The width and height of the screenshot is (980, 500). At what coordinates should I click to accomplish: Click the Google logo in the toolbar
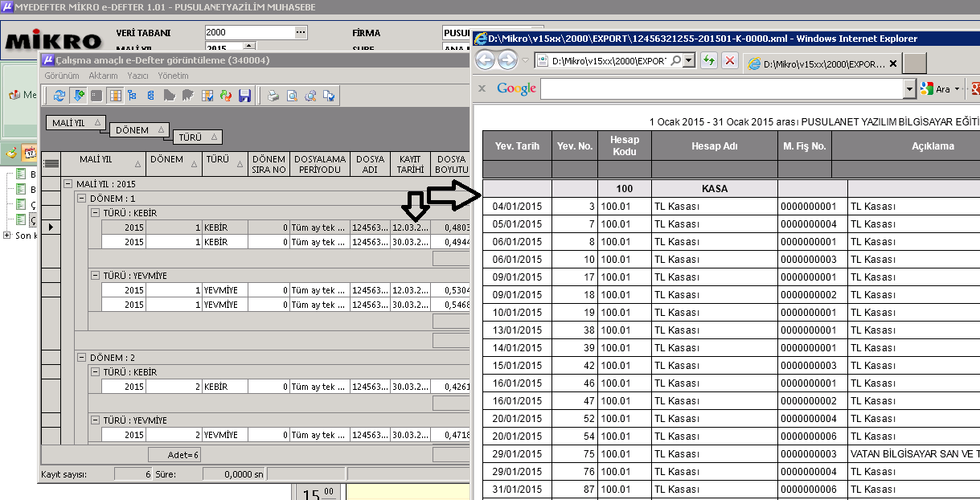516,88
